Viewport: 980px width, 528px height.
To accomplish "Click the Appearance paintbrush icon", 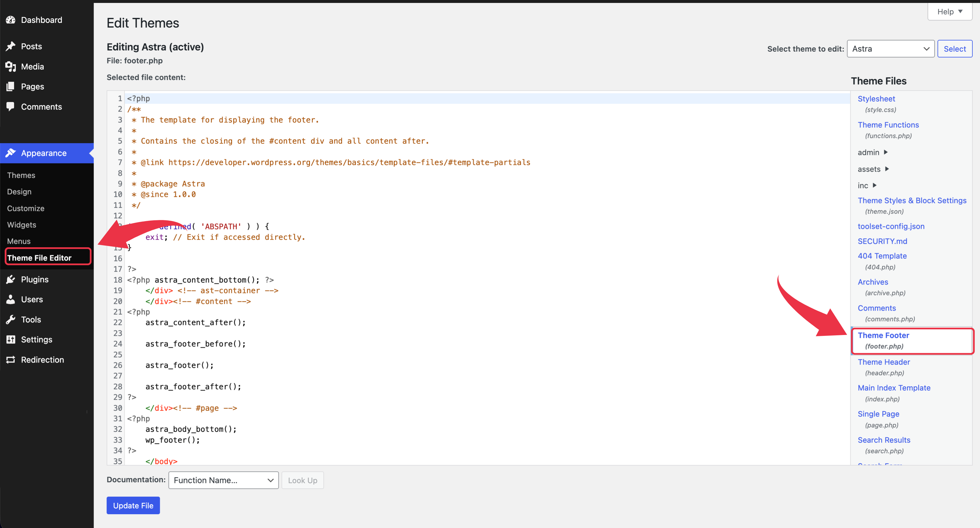I will [11, 153].
